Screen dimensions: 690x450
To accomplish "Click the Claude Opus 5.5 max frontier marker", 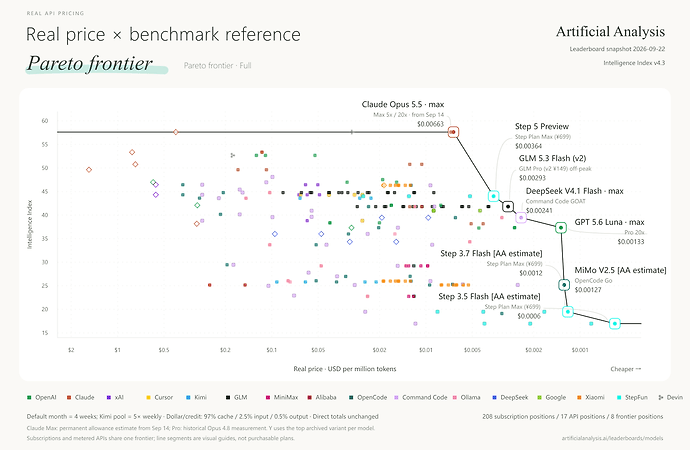I will [453, 132].
